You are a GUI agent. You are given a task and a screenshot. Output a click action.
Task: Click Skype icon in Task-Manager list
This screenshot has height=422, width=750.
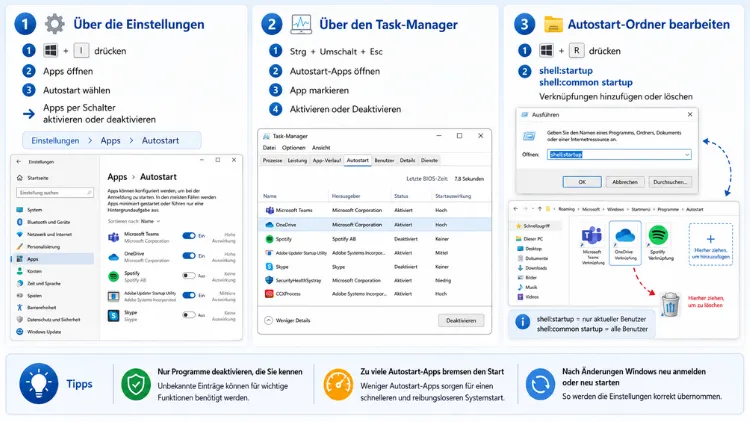coord(269,267)
